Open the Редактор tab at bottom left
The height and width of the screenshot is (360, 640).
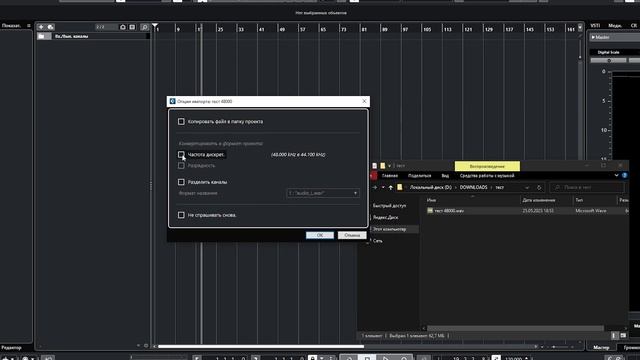[11, 347]
